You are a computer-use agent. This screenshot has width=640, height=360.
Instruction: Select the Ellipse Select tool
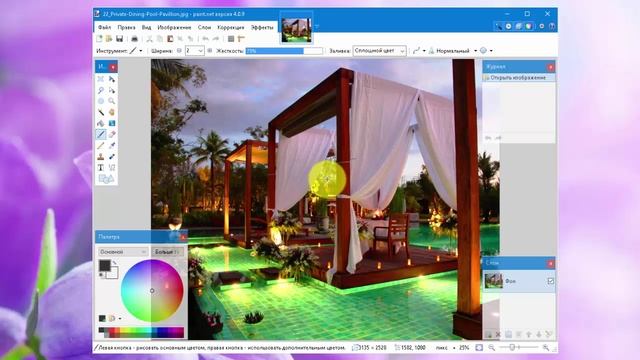101,101
